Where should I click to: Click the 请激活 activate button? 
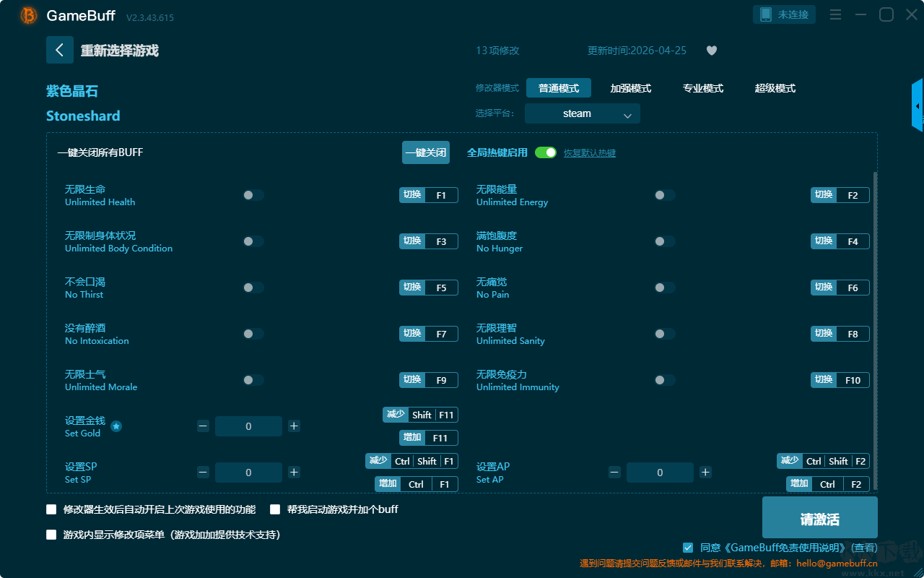820,517
